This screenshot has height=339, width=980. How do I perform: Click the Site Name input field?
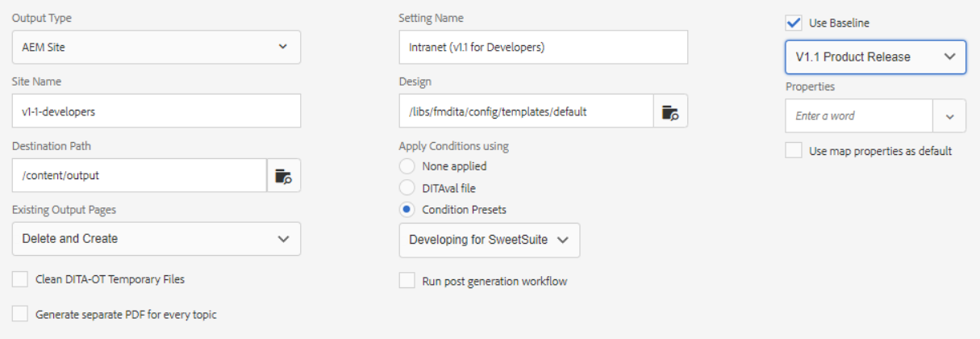coord(156,111)
